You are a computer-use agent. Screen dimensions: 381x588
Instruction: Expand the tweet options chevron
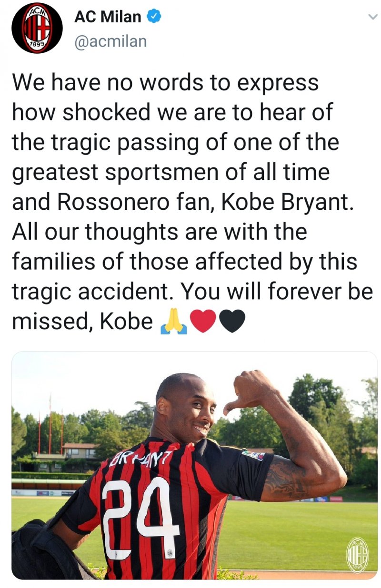(x=372, y=17)
